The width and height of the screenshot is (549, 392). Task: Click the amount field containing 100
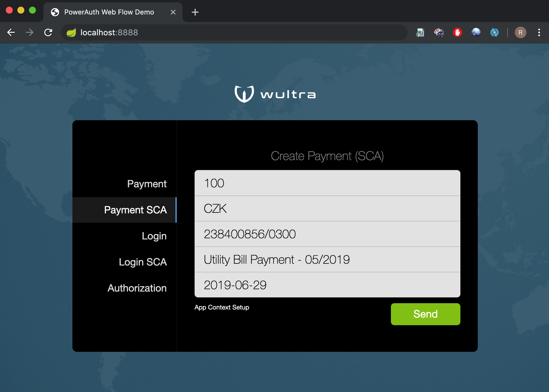(x=327, y=183)
